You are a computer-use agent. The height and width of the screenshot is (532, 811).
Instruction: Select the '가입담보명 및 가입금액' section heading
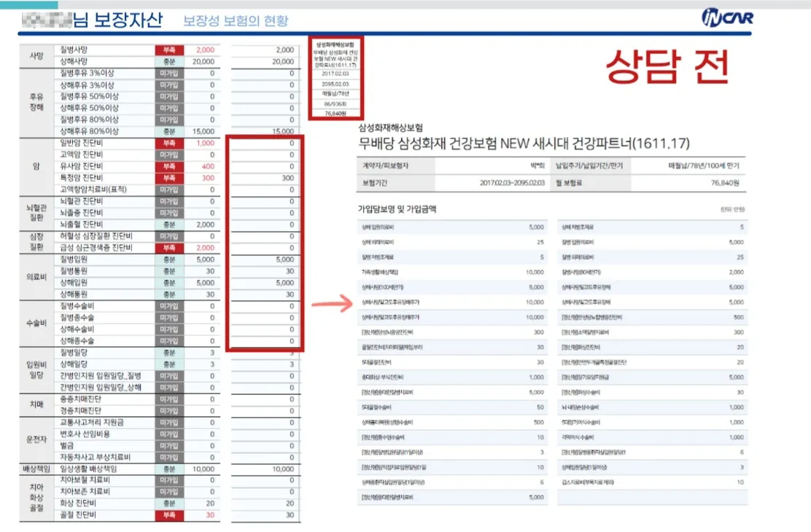tap(397, 209)
